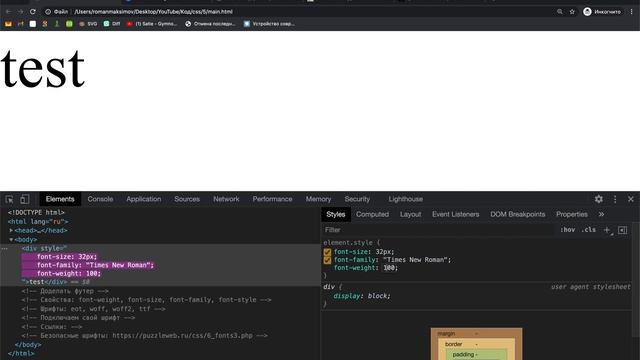Toggle the computed styles sidebar pane icon
Screen dimensions: 640x360
[x=622, y=230]
